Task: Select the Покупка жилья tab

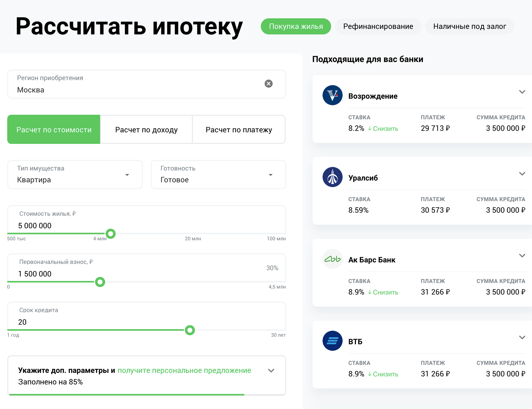Action: [x=296, y=26]
